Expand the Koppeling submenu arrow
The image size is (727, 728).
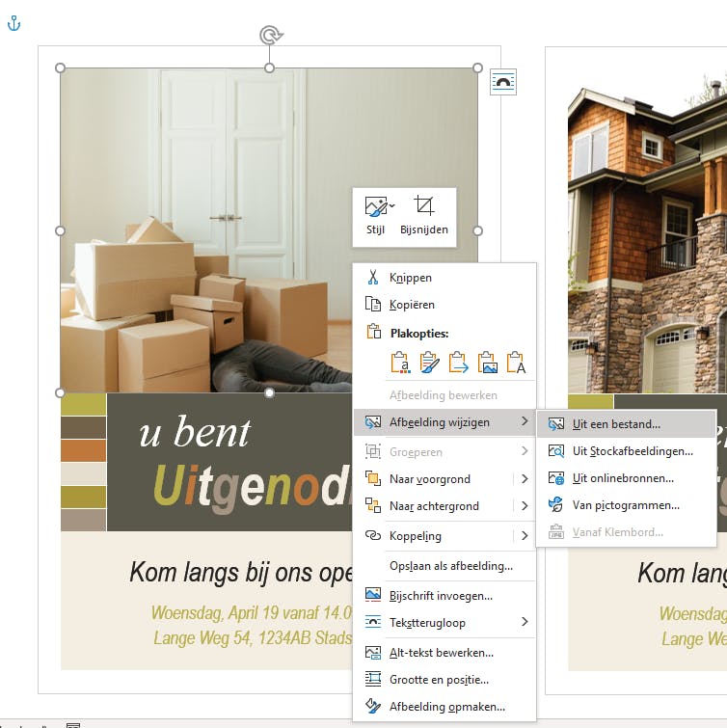point(525,536)
